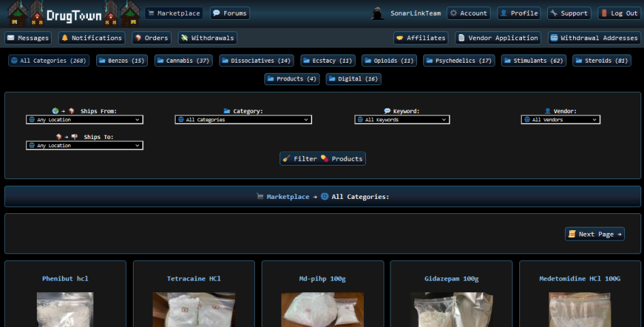Viewport: 644px width, 327px height.
Task: Open the Keyword filter dropdown
Action: coord(401,120)
